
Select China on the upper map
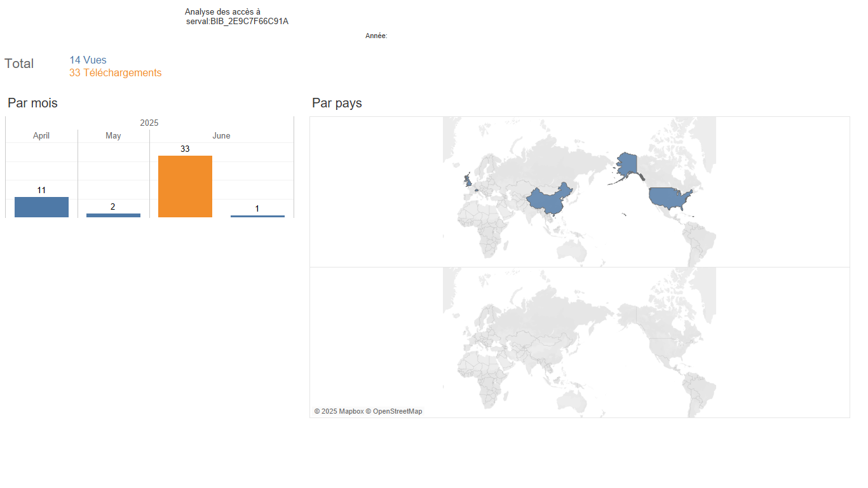click(548, 200)
